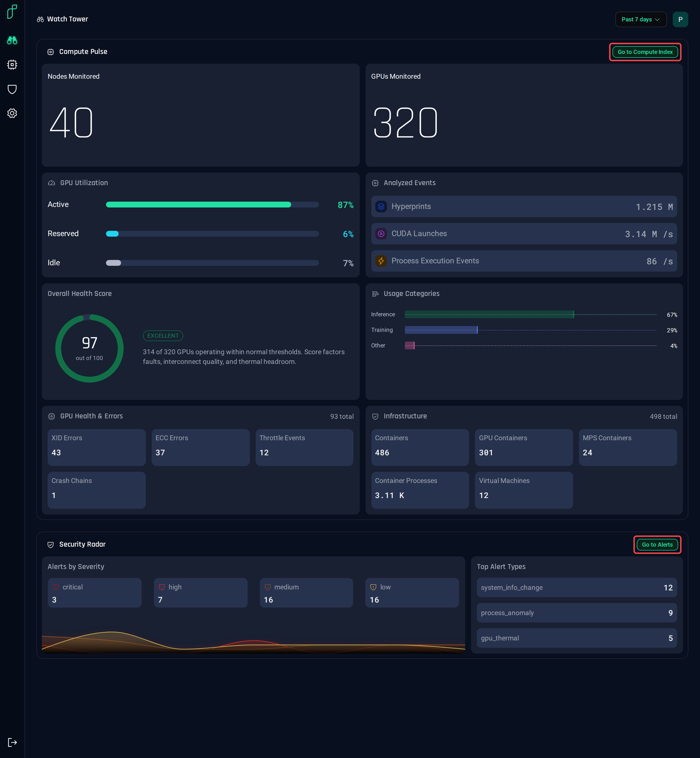Select the Throttle Events card
This screenshot has width=700, height=758.
click(305, 448)
